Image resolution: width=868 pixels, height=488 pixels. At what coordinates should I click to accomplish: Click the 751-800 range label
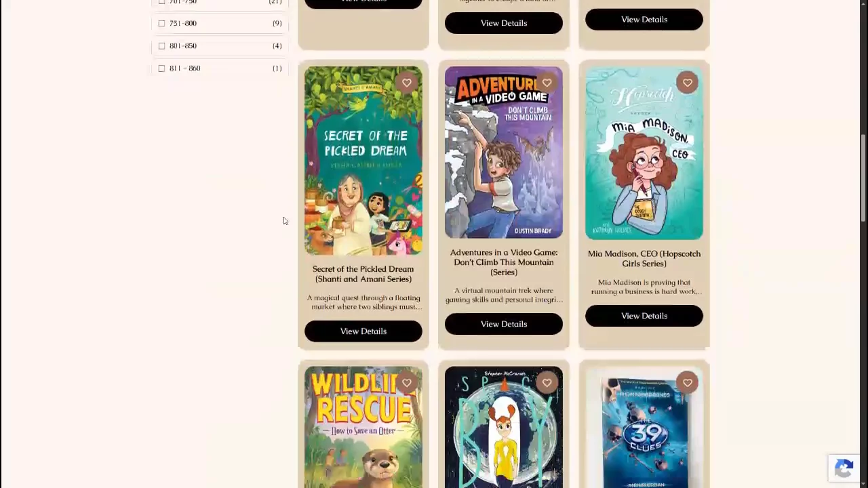(x=183, y=23)
